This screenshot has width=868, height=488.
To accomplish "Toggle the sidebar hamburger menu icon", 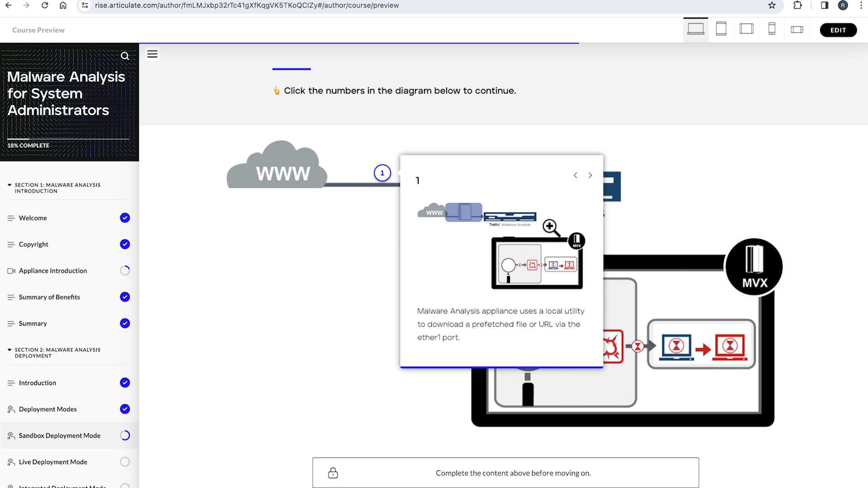I will click(x=152, y=54).
